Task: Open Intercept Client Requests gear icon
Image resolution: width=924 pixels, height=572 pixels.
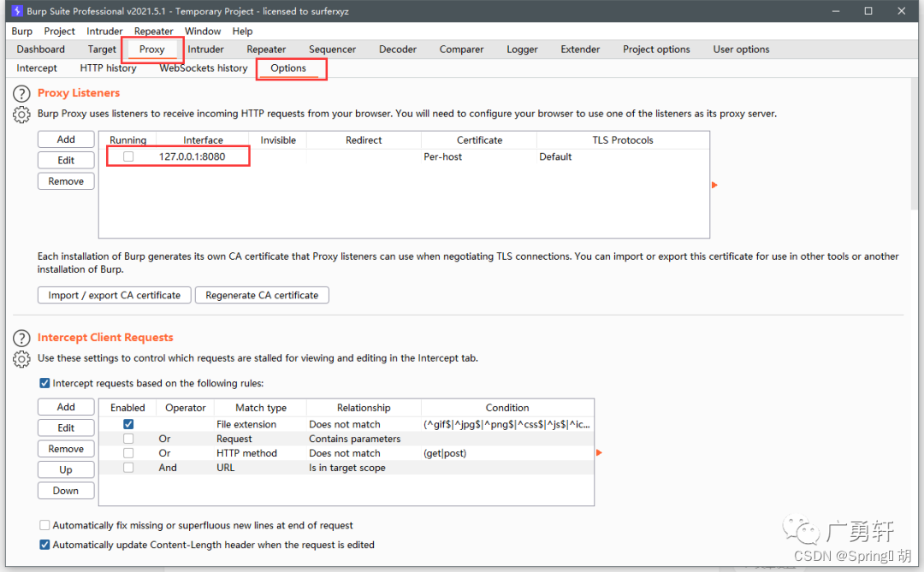Action: 21,359
